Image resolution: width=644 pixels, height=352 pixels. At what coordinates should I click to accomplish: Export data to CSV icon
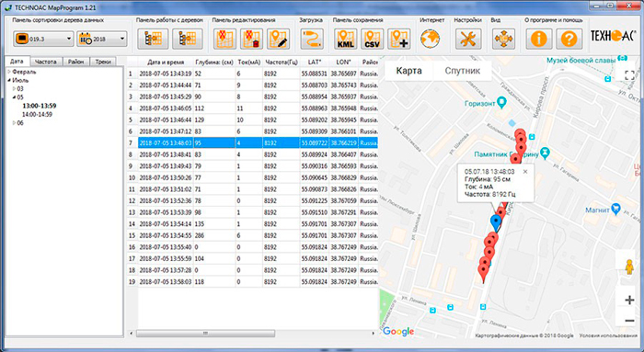(x=372, y=39)
